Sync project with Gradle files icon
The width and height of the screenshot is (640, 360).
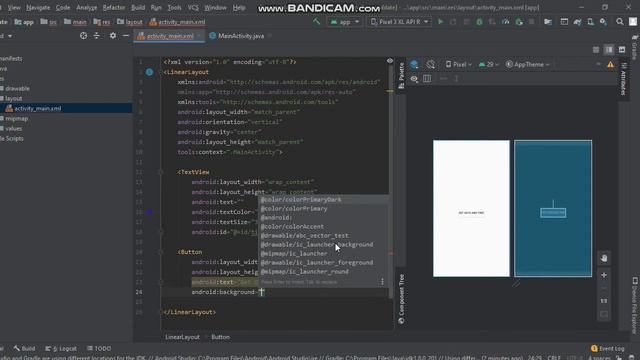pyautogui.click(x=577, y=22)
